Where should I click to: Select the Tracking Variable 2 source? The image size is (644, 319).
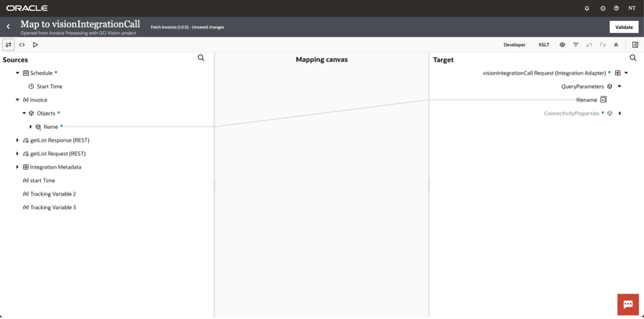[53, 194]
